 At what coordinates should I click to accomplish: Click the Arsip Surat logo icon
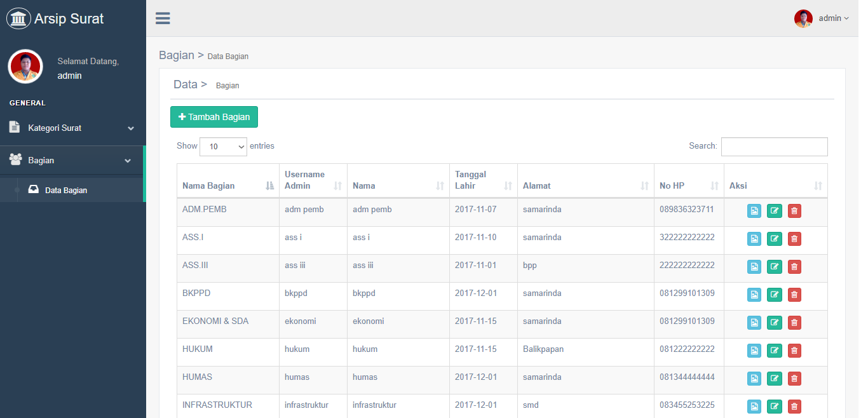(x=18, y=18)
